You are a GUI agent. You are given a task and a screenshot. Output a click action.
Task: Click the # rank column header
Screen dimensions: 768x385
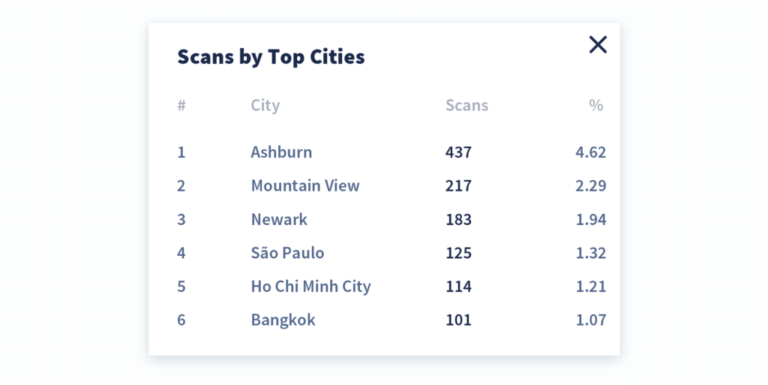(181, 105)
